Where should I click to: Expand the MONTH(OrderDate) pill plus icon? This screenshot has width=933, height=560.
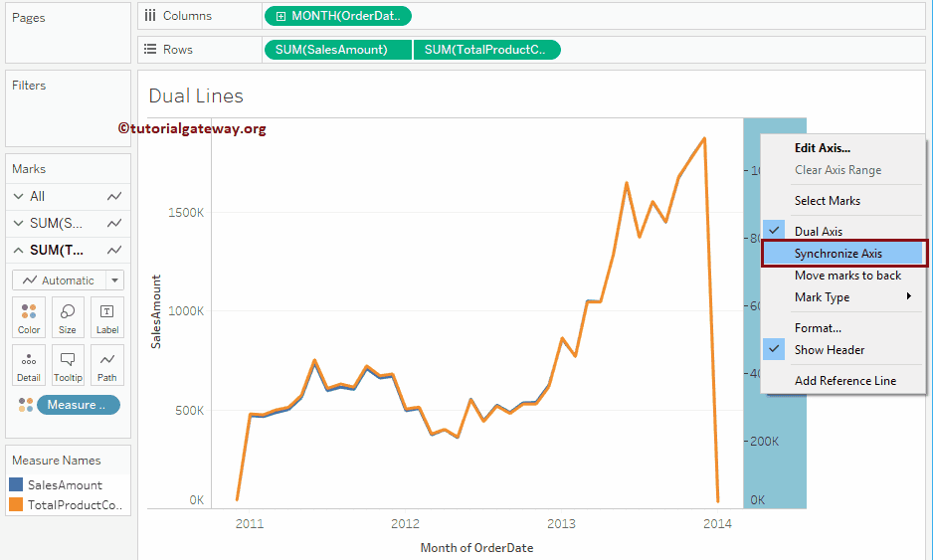(x=280, y=16)
